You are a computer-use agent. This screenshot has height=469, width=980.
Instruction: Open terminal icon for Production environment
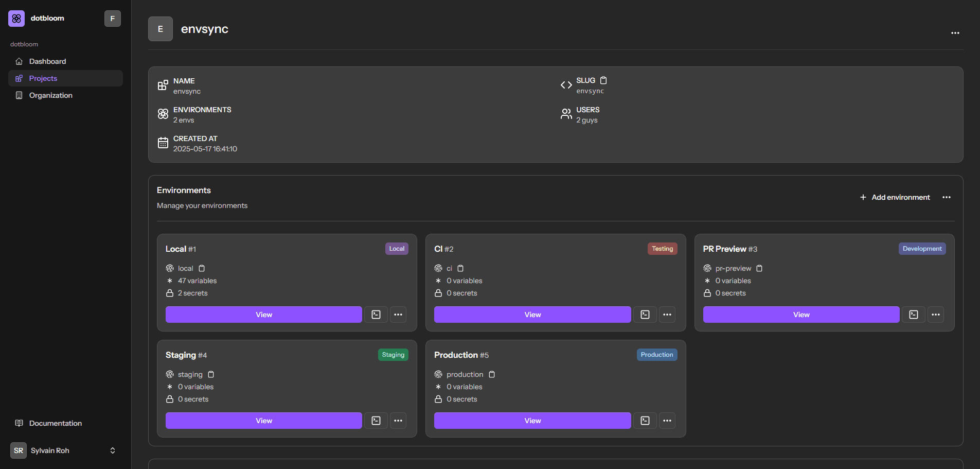(645, 421)
